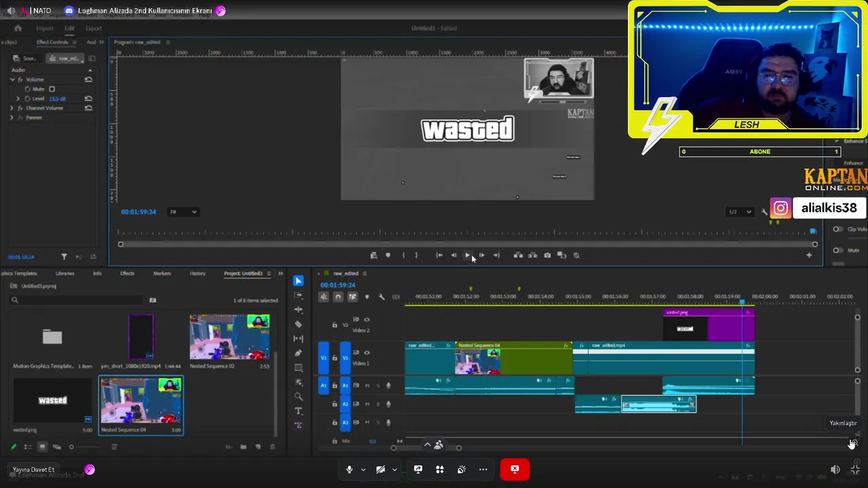Select the Rectangle tool

[298, 367]
